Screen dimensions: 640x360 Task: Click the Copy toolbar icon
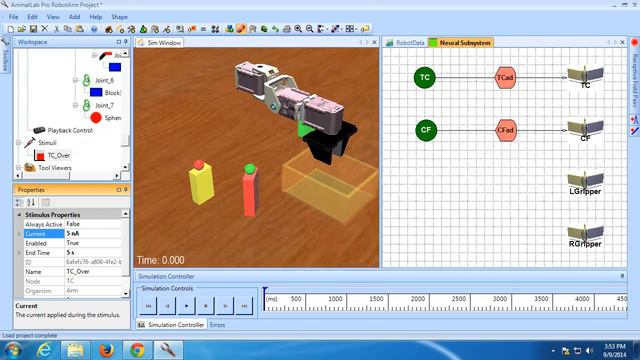click(x=68, y=29)
